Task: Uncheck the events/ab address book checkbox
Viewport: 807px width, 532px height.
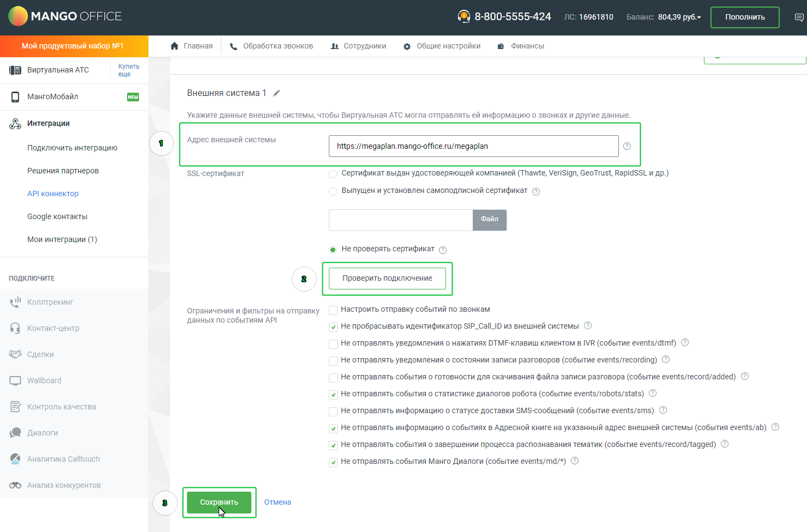Action: [x=333, y=428]
